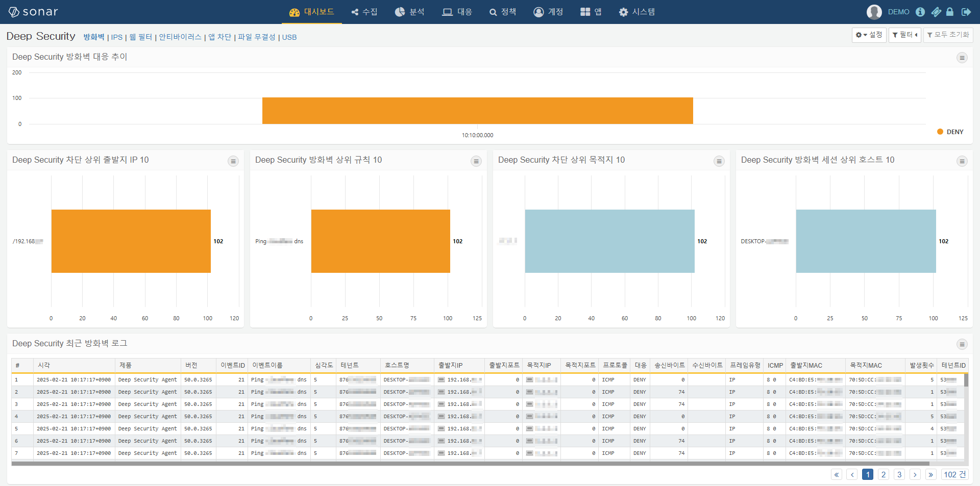The image size is (980, 486).
Task: Expand the 필터 panel
Action: click(904, 35)
